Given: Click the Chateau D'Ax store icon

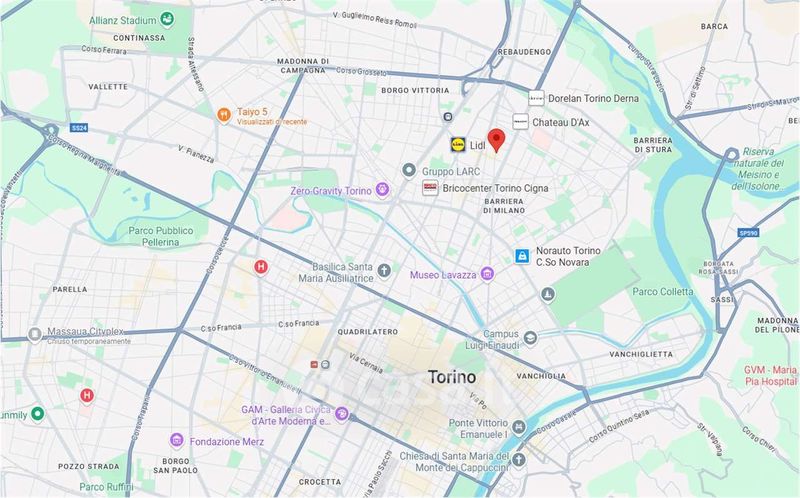Looking at the screenshot, I should coord(520,122).
